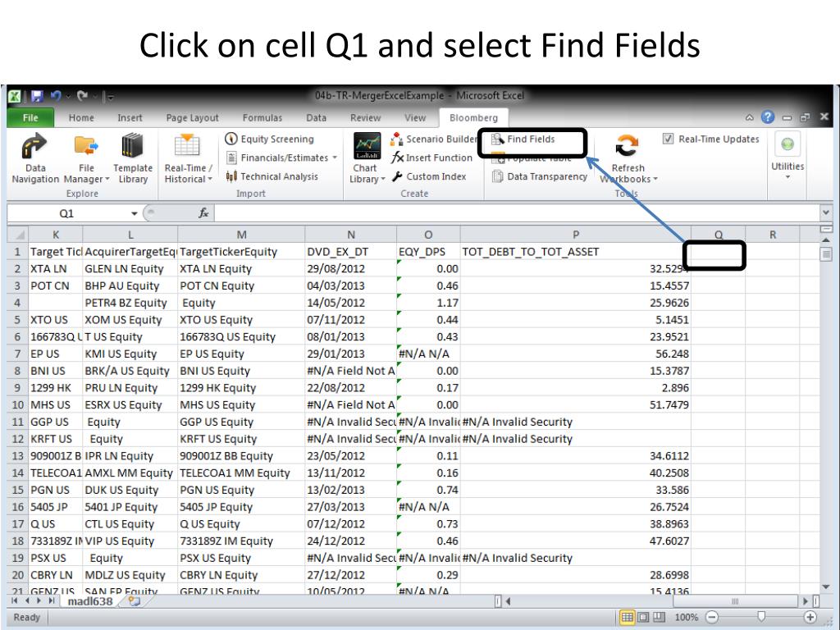Select Find Fields in Bloomberg ribbon

click(x=523, y=139)
